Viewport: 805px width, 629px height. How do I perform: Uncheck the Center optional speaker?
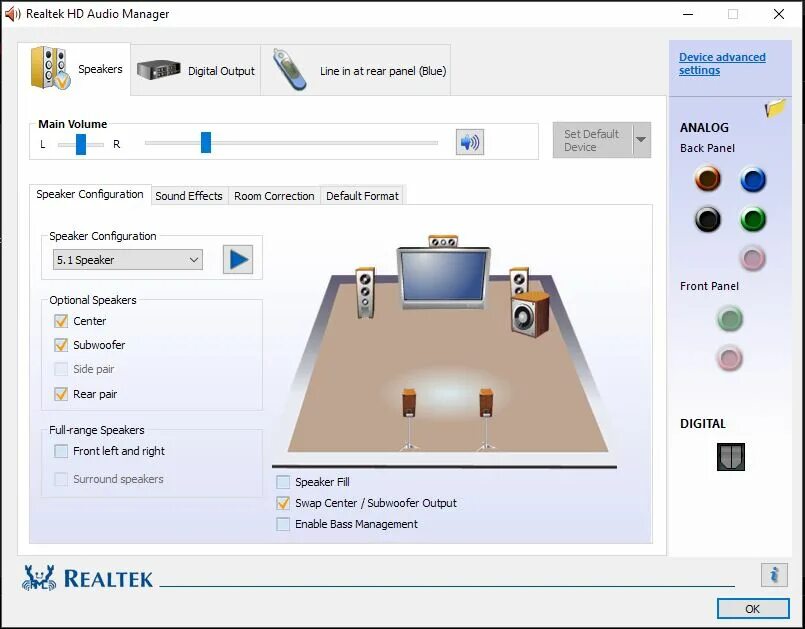pos(61,321)
